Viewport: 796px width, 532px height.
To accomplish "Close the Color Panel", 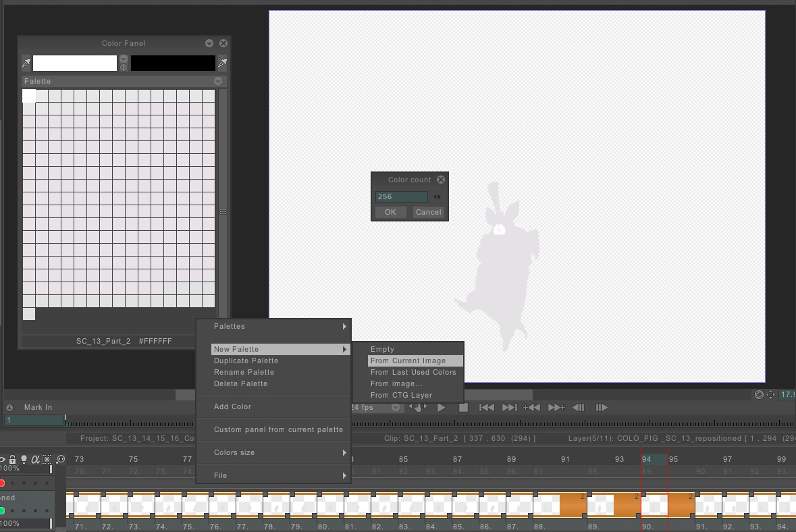I will pyautogui.click(x=223, y=43).
